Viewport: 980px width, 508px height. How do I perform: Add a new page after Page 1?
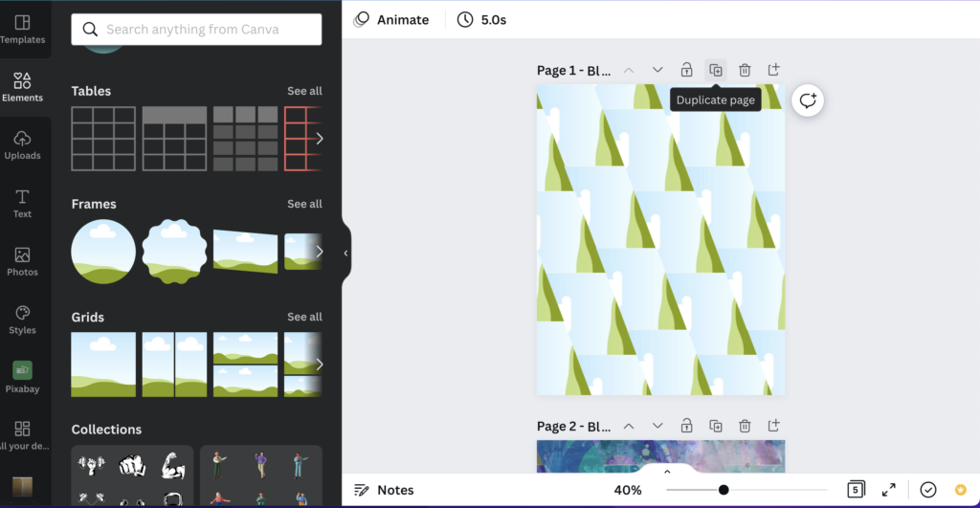[773, 69]
